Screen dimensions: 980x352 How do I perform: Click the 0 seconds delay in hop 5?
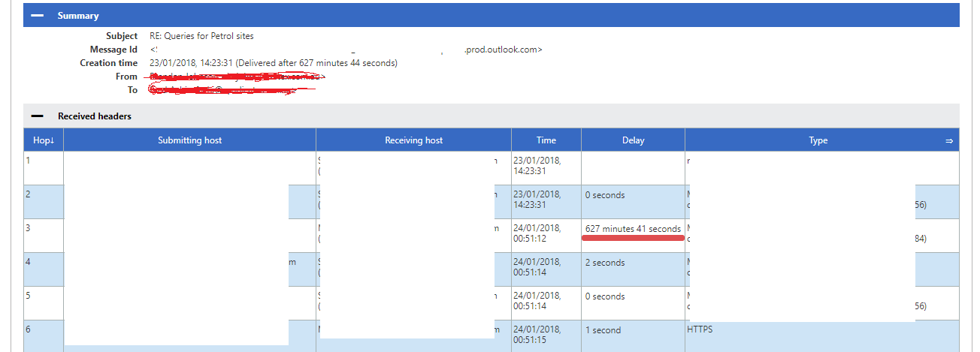(x=633, y=303)
